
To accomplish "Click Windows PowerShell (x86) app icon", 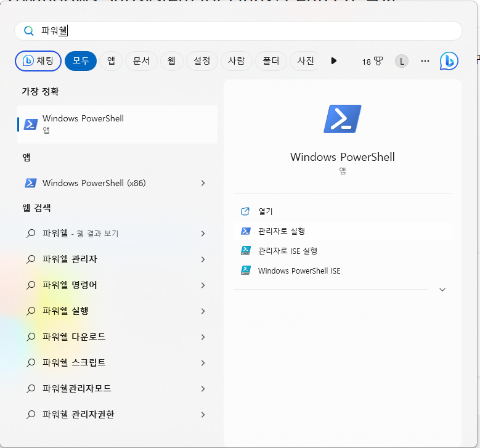I will 31,183.
